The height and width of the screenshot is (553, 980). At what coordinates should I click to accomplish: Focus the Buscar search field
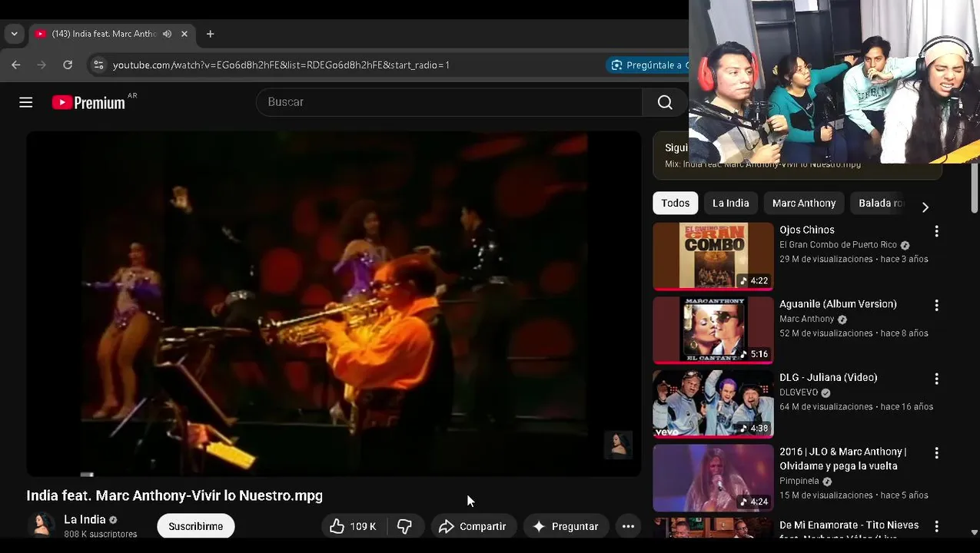tap(449, 102)
